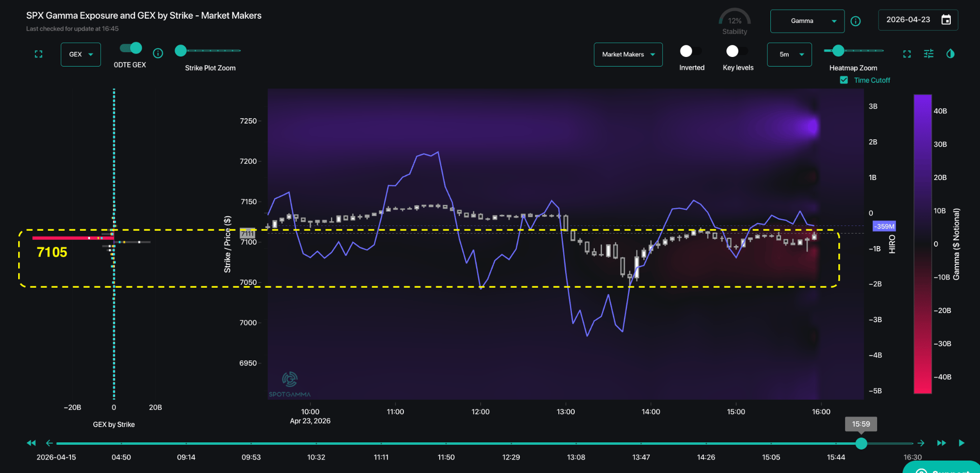980x473 pixels.
Task: Skip forward with the fast-forward icon
Action: point(941,443)
